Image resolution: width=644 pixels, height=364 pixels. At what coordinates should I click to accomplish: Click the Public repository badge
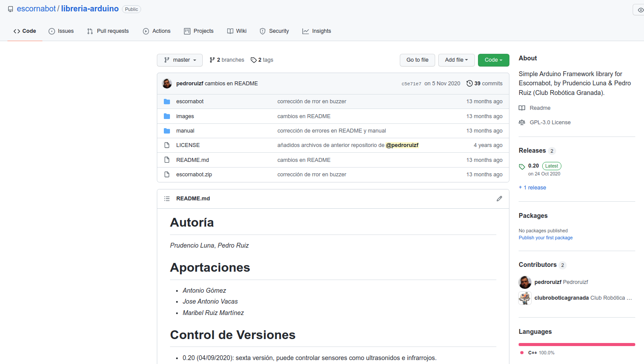tap(132, 9)
